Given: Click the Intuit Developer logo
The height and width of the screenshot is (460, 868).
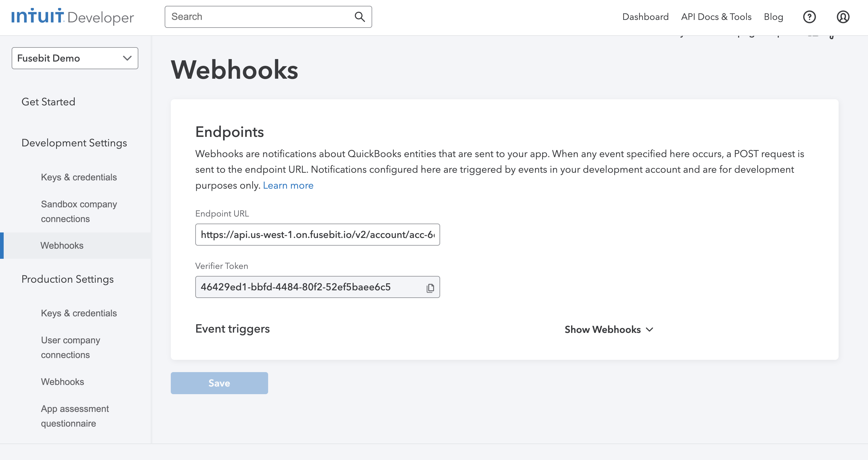Looking at the screenshot, I should 73,17.
